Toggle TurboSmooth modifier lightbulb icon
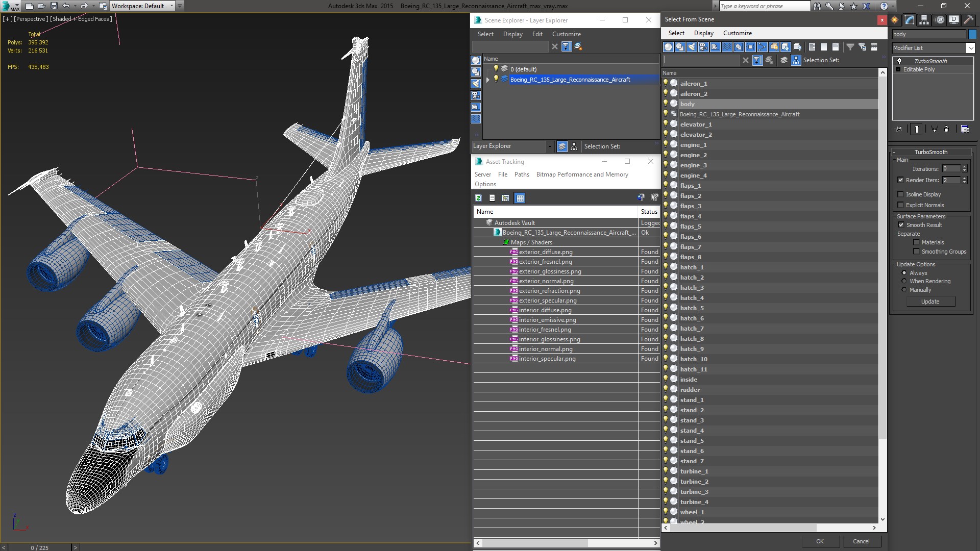The image size is (980, 551). point(899,61)
